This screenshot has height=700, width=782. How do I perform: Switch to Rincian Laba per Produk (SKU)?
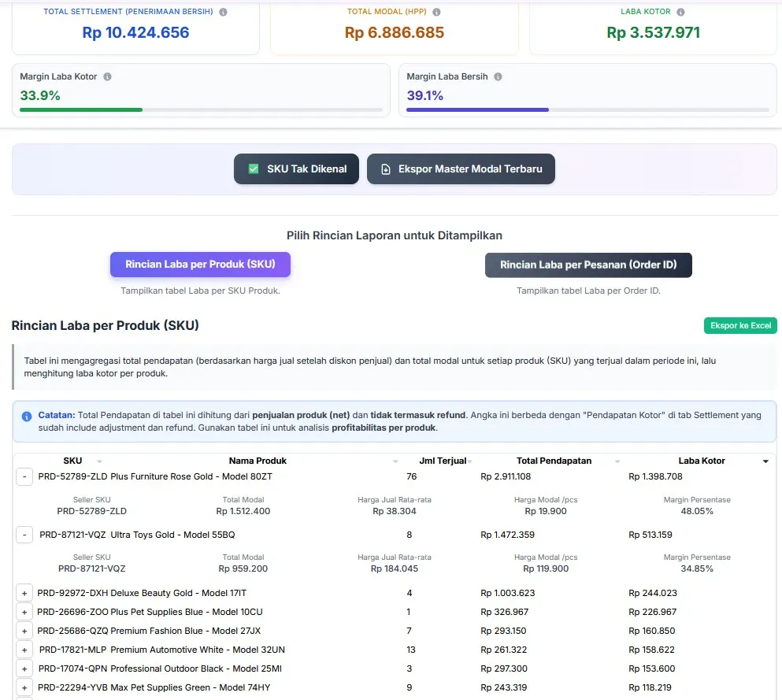[x=200, y=265]
